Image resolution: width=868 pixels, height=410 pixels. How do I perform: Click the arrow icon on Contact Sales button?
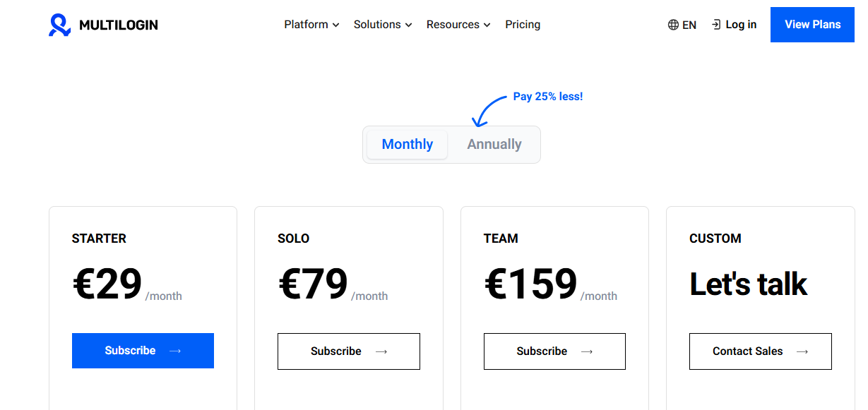pyautogui.click(x=802, y=351)
